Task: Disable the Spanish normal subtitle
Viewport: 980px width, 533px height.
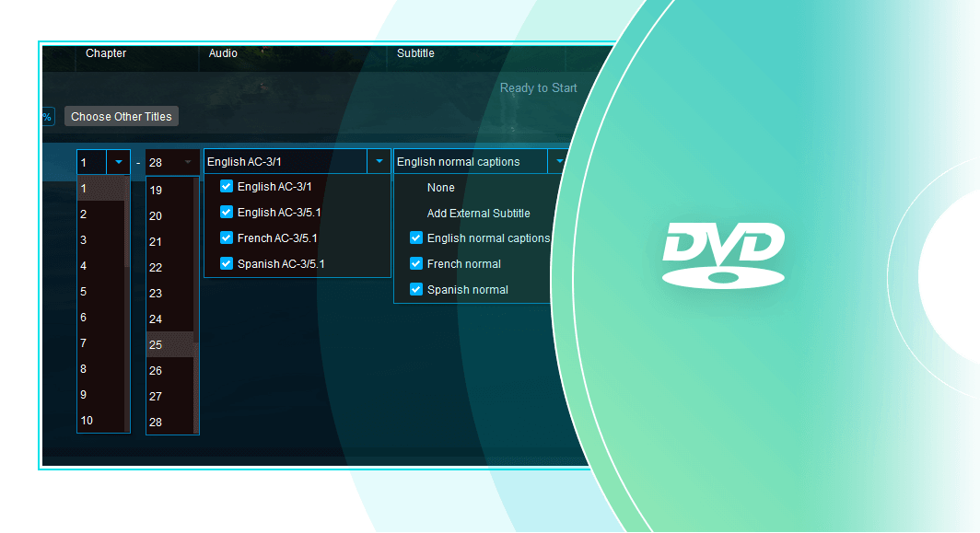Action: [415, 289]
